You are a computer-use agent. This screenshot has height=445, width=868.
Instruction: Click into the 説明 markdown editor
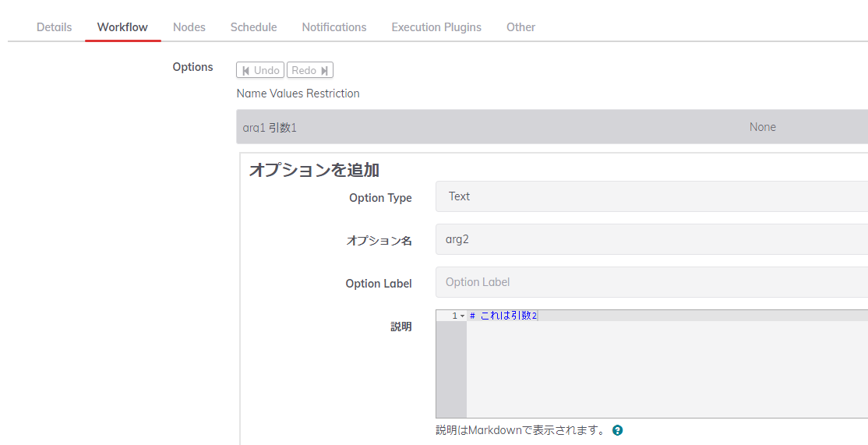651,364
